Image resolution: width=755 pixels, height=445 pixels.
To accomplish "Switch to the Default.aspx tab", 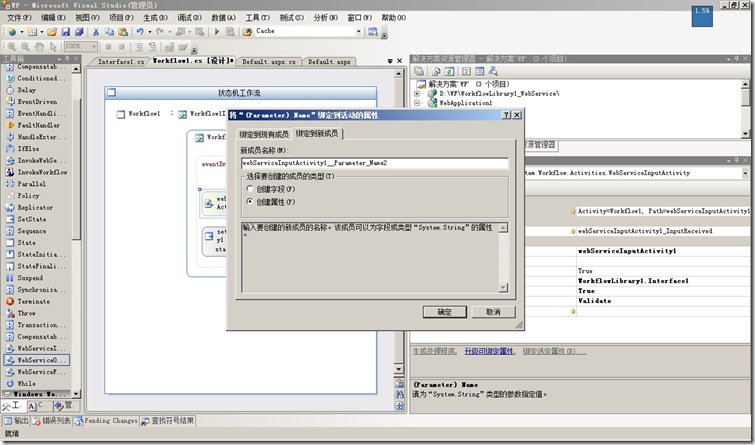I will [x=329, y=62].
